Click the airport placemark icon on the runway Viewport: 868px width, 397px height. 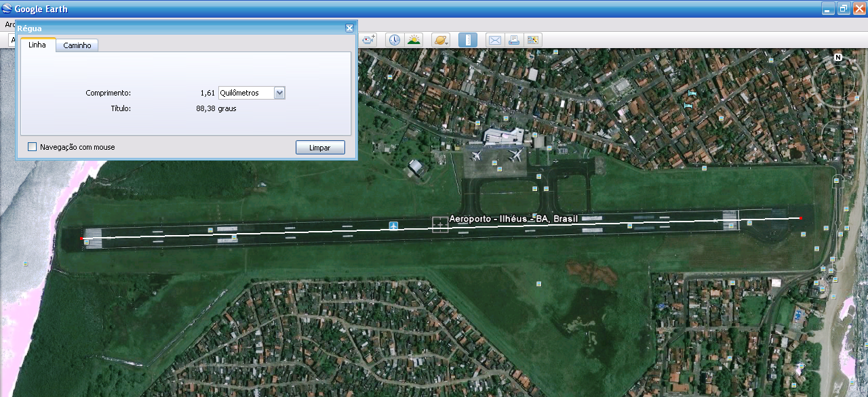pos(393,225)
